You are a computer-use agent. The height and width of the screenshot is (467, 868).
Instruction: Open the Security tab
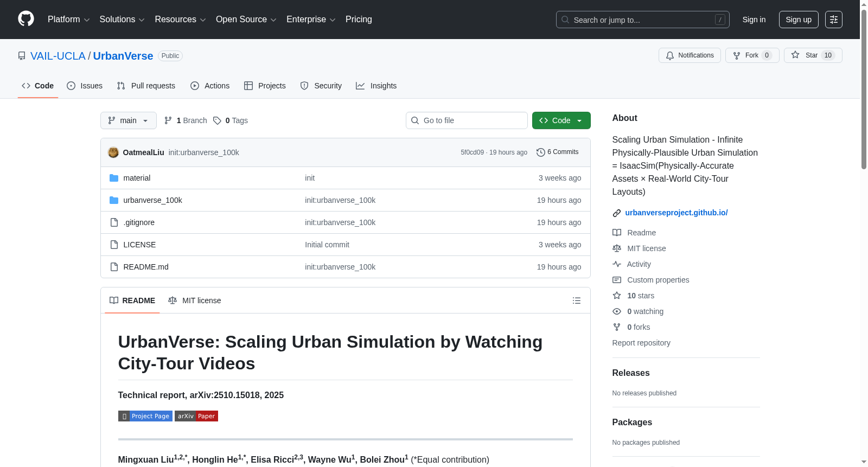tap(321, 86)
